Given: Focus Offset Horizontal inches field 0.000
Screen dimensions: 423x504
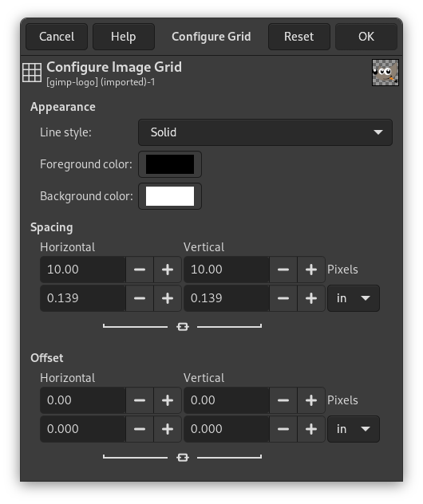Looking at the screenshot, I should pyautogui.click(x=83, y=429).
